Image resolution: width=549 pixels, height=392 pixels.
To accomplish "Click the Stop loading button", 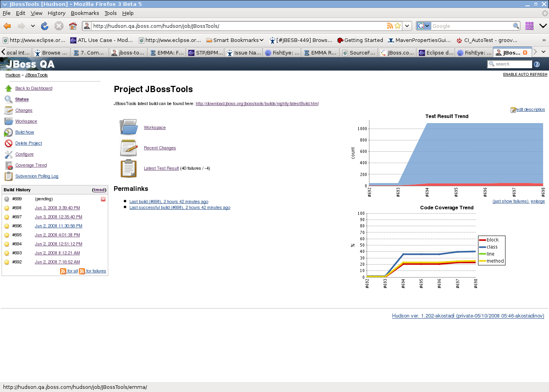I will 59,26.
